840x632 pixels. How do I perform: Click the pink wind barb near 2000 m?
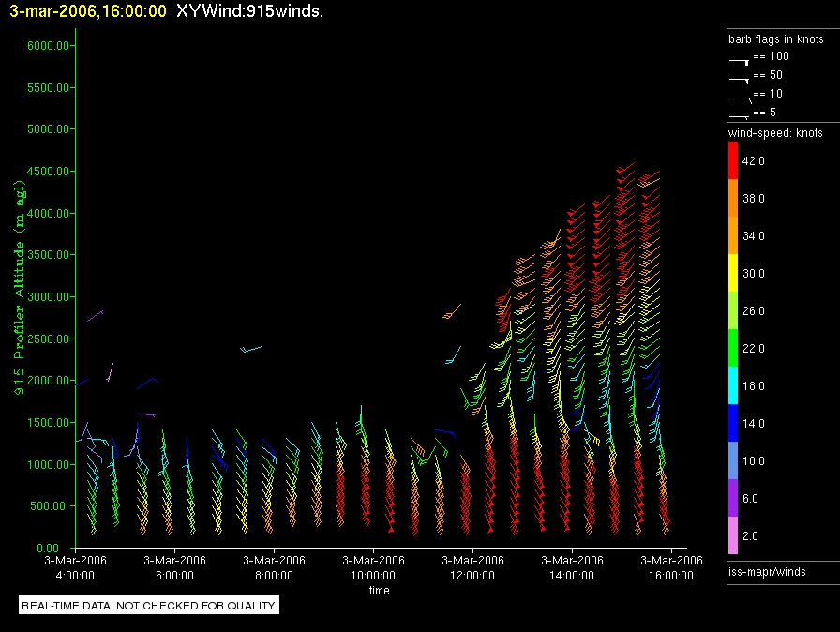110,372
